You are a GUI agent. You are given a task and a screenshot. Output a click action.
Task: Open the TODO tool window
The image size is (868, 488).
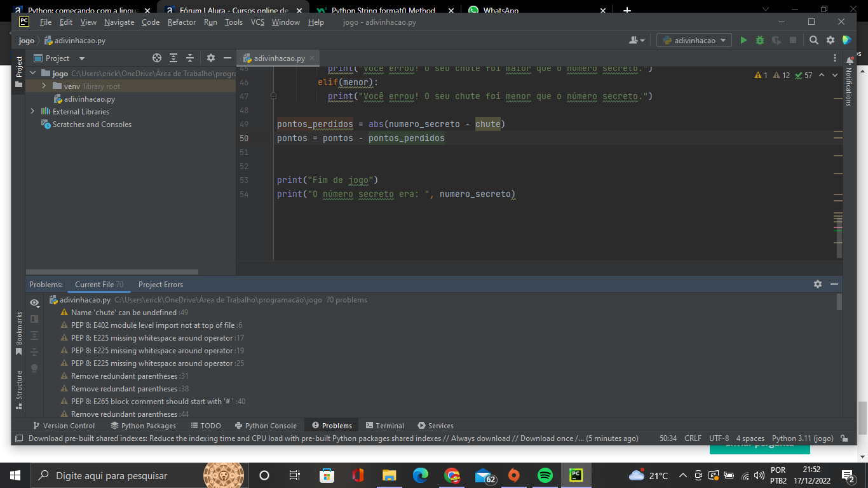coord(206,426)
